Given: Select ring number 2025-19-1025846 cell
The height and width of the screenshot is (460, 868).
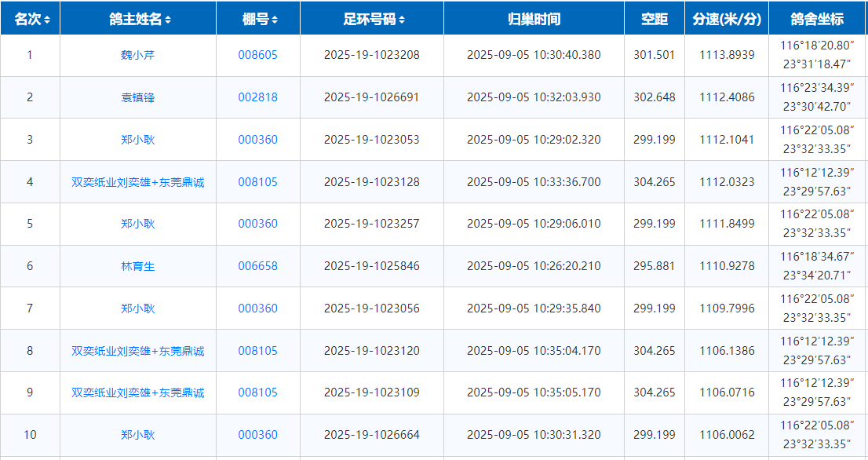Looking at the screenshot, I should (x=371, y=266).
